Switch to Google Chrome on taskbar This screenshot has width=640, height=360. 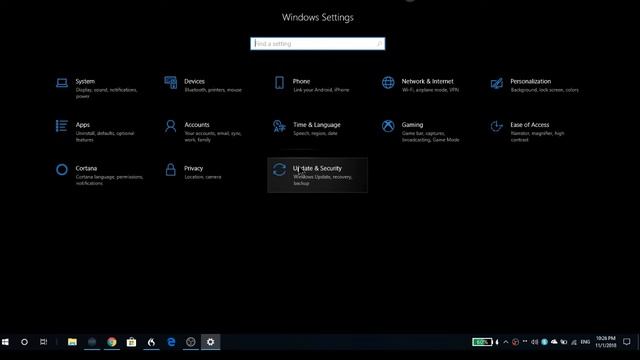[x=112, y=342]
